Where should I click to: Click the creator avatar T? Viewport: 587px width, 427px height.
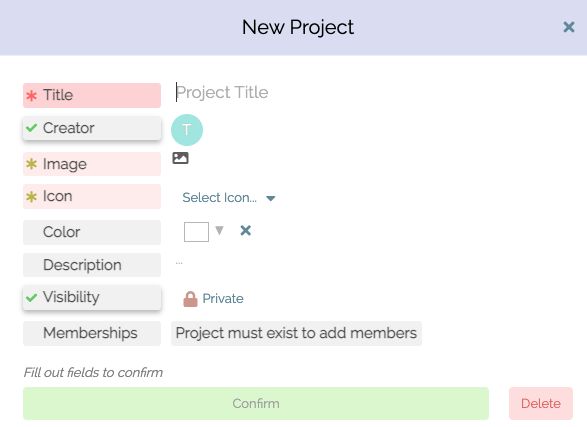tap(187, 129)
